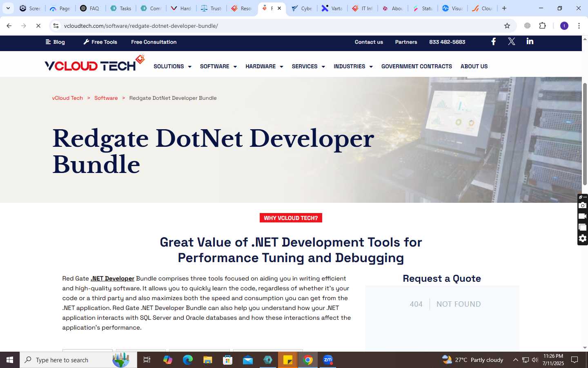Open the About Us page
This screenshot has width=588, height=368.
[474, 66]
